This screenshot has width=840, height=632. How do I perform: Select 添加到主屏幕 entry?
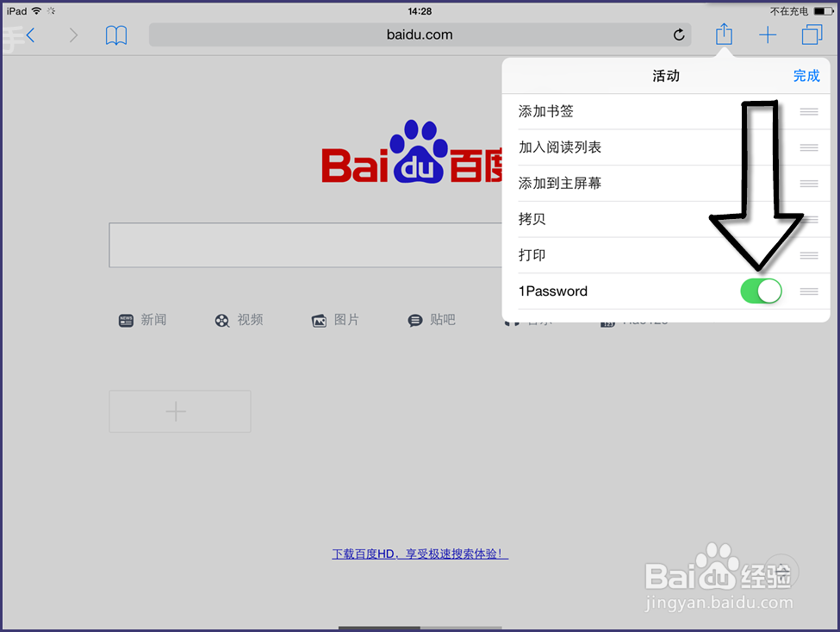[560, 184]
